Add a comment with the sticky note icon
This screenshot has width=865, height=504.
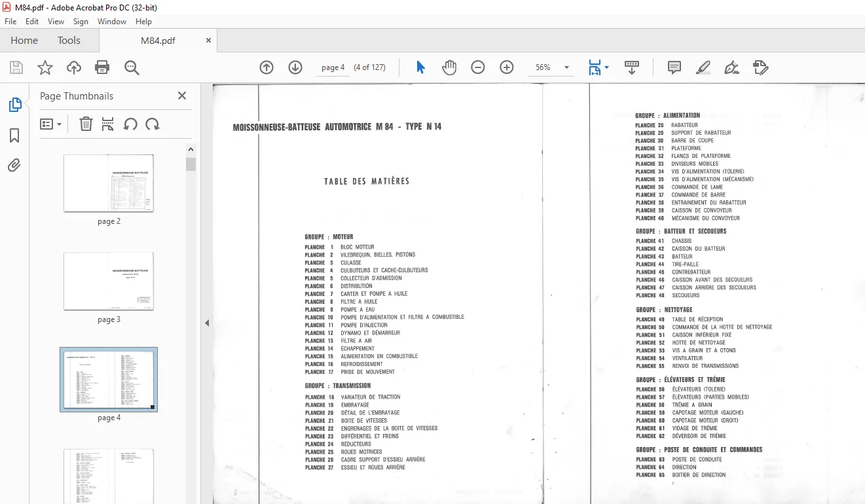coord(674,67)
